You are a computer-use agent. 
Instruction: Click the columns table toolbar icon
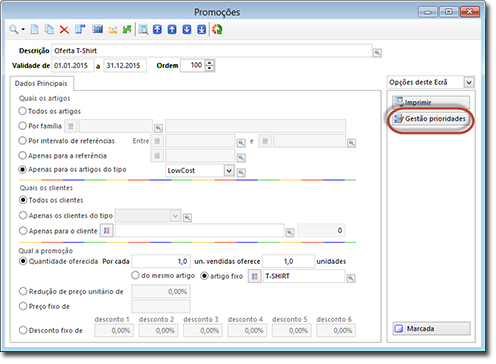pyautogui.click(x=98, y=29)
